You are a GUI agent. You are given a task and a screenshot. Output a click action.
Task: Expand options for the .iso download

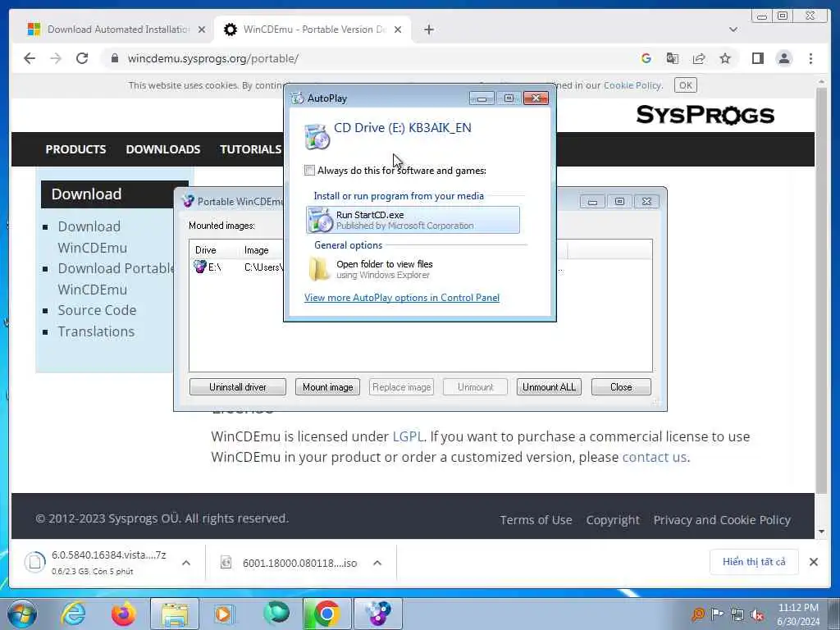tap(377, 563)
